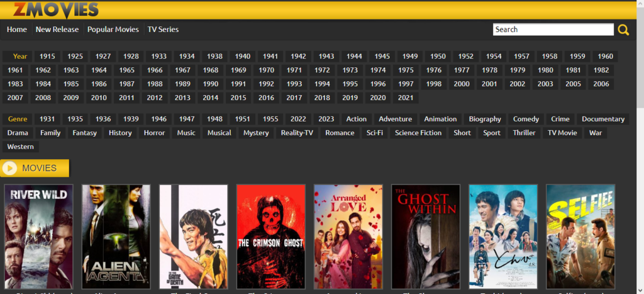Select the Drama genre
644x294 pixels.
pyautogui.click(x=18, y=133)
